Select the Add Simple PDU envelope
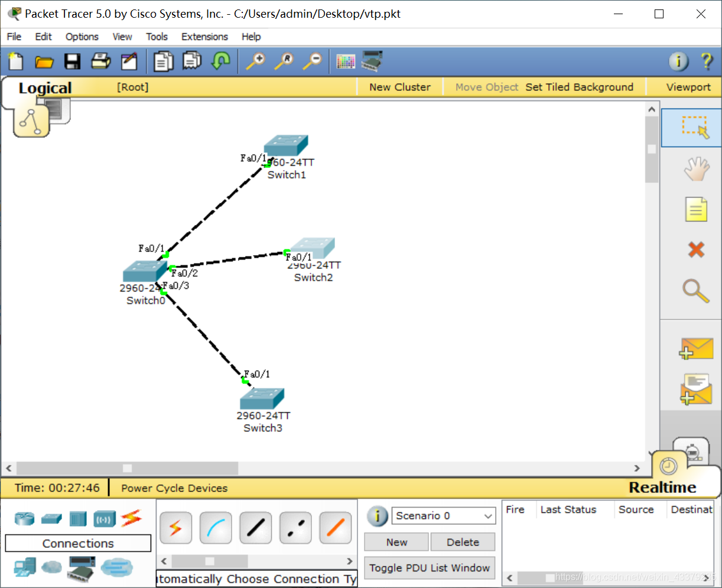The height and width of the screenshot is (588, 722). (696, 349)
